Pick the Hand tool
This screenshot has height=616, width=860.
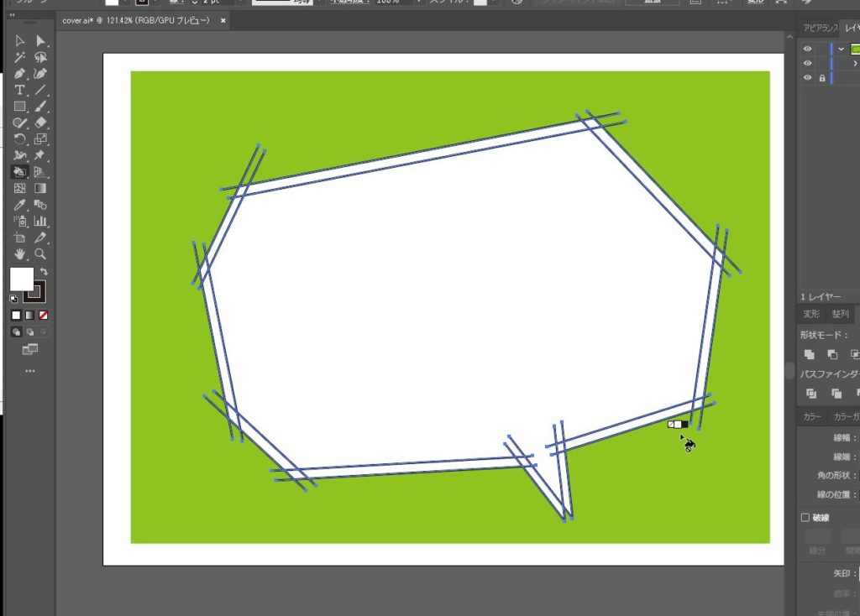[x=19, y=253]
